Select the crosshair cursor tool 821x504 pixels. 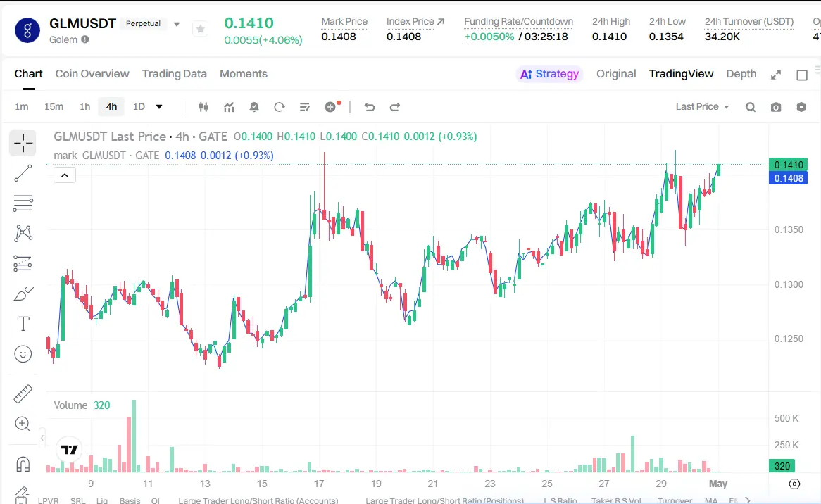[x=23, y=143]
